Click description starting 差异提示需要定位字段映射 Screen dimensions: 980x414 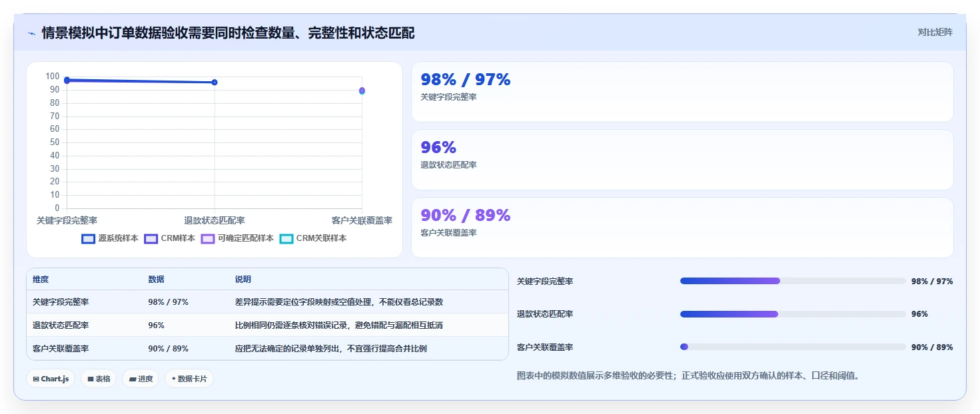[x=338, y=302]
